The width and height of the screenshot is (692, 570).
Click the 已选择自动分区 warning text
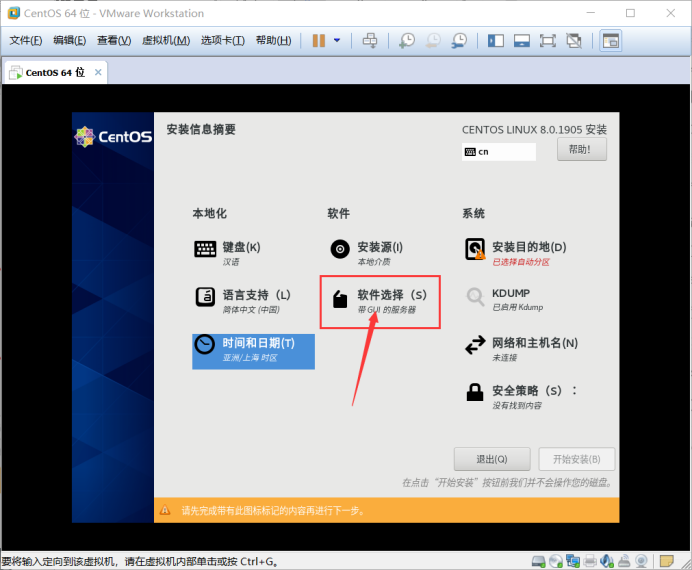coord(521,262)
